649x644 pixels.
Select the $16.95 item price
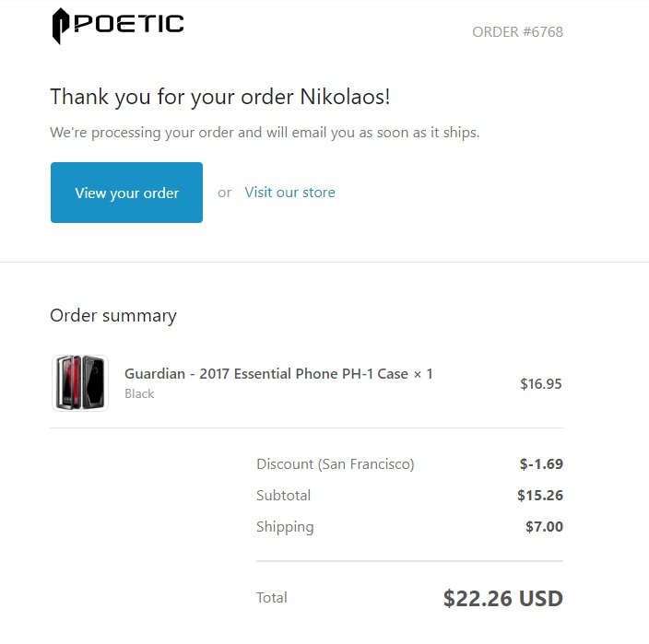pos(541,384)
